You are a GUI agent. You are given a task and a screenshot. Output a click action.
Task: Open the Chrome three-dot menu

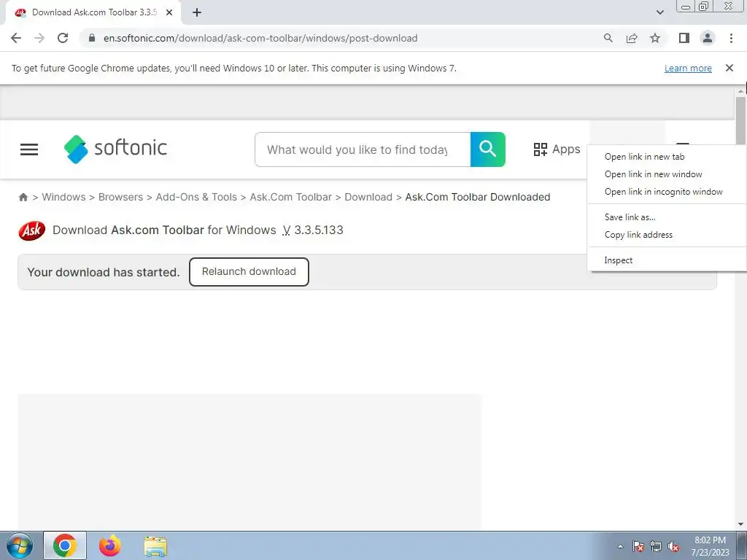click(x=731, y=38)
